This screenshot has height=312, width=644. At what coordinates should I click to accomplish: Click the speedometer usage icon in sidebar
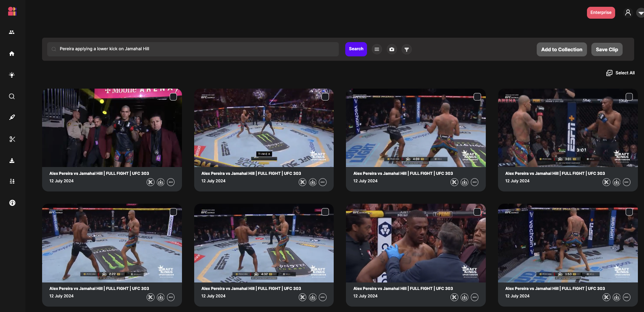pos(12,202)
